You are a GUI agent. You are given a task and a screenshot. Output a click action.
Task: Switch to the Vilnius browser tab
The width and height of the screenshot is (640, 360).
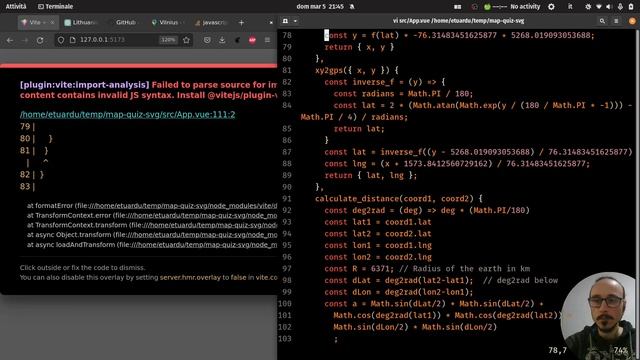(168, 22)
